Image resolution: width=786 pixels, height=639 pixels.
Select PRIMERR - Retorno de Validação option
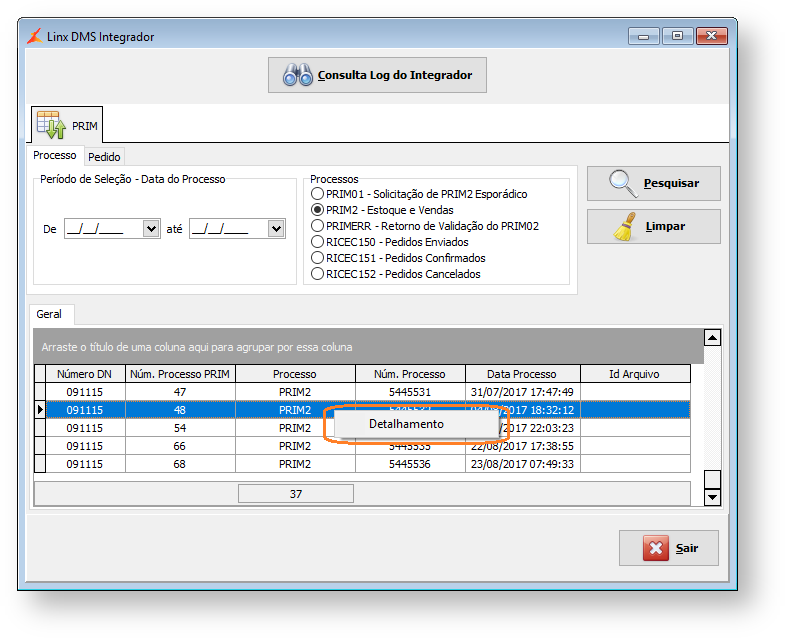[x=425, y=226]
